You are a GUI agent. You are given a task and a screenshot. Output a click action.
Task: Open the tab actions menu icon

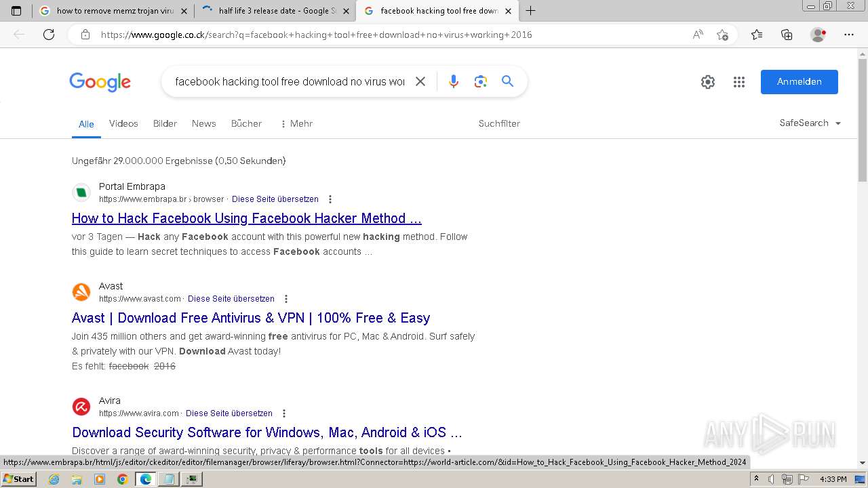click(16, 11)
